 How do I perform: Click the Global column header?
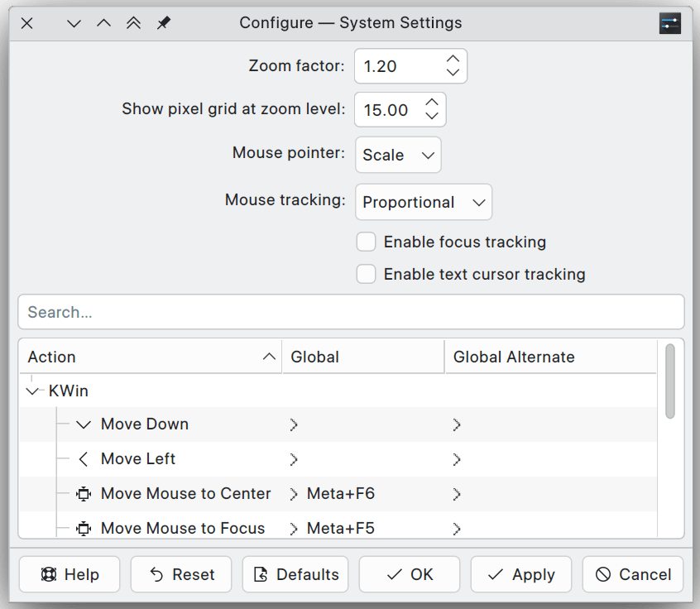click(x=363, y=357)
